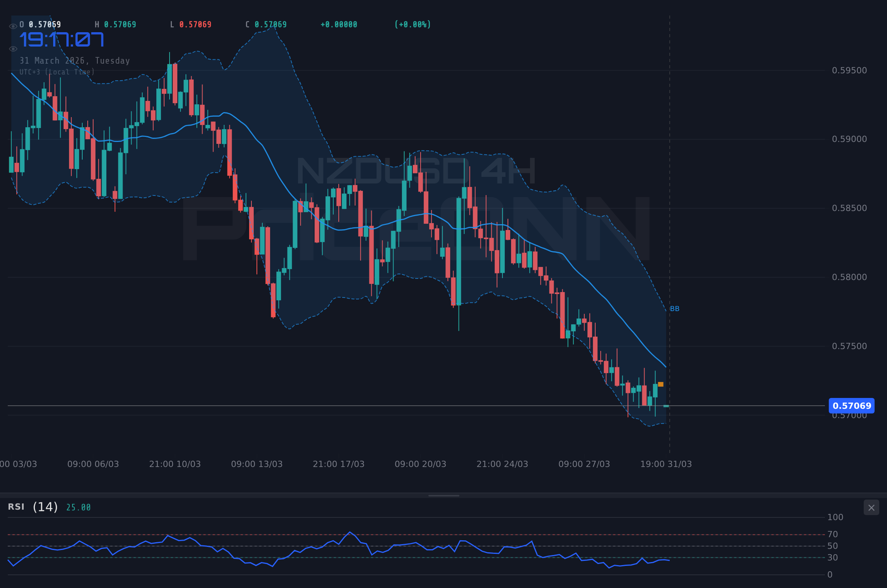Select the BB label on the chart
This screenshot has height=588, width=887.
[x=675, y=308]
